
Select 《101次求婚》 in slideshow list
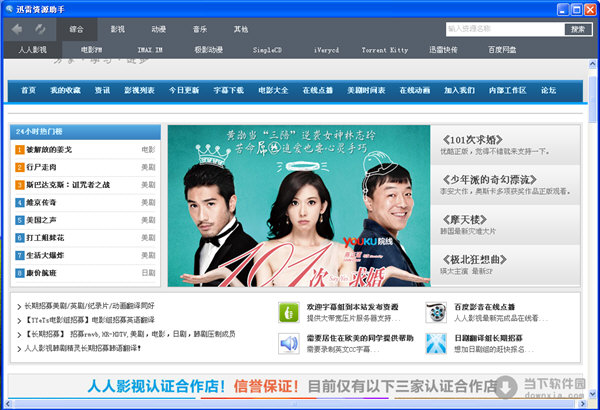[505, 145]
